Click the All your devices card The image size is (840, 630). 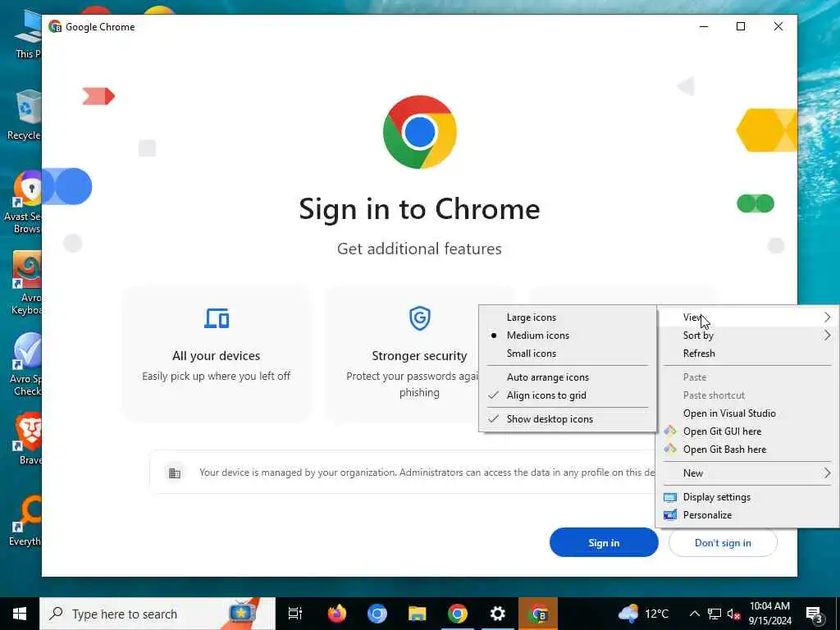[217, 354]
